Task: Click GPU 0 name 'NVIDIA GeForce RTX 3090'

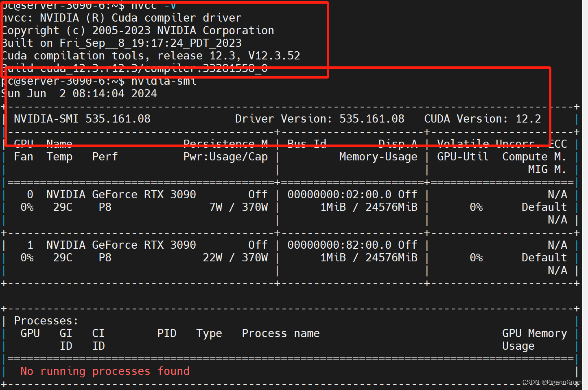Action: pyautogui.click(x=121, y=195)
